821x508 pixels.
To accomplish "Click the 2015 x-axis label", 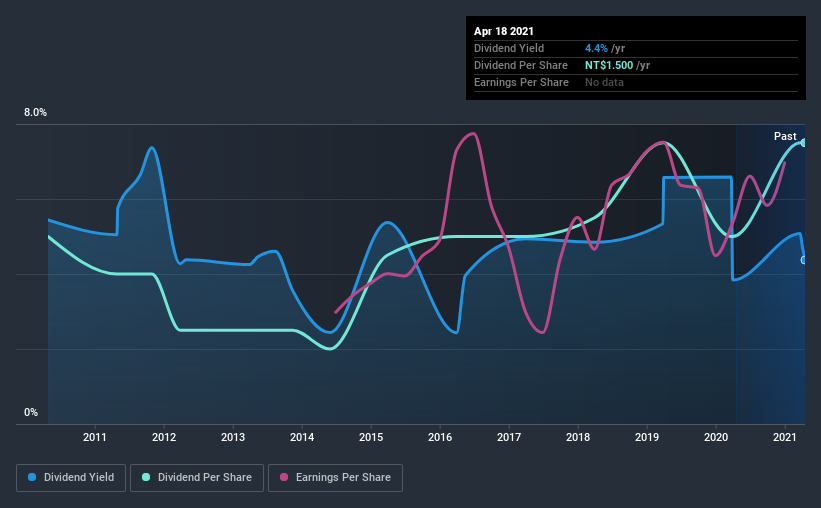I will click(x=371, y=437).
